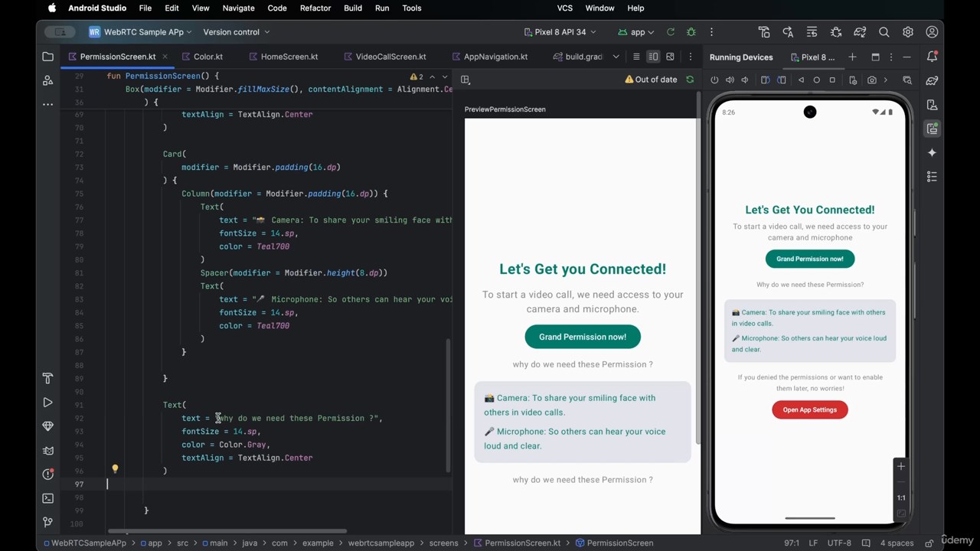The height and width of the screenshot is (551, 980).
Task: Open Search Everywhere magnifier icon
Action: coord(884,32)
